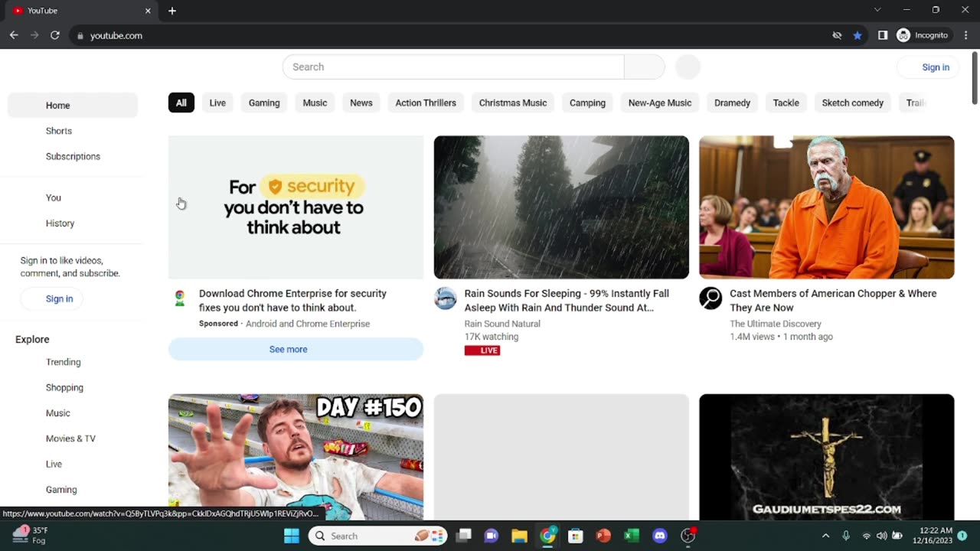Select the YouTube browser tab

pos(80,11)
